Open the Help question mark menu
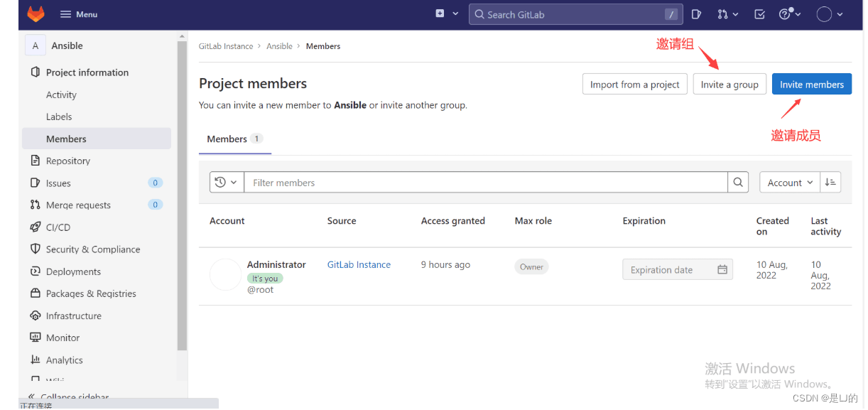Screen dimensions: 868x410 pyautogui.click(x=790, y=14)
